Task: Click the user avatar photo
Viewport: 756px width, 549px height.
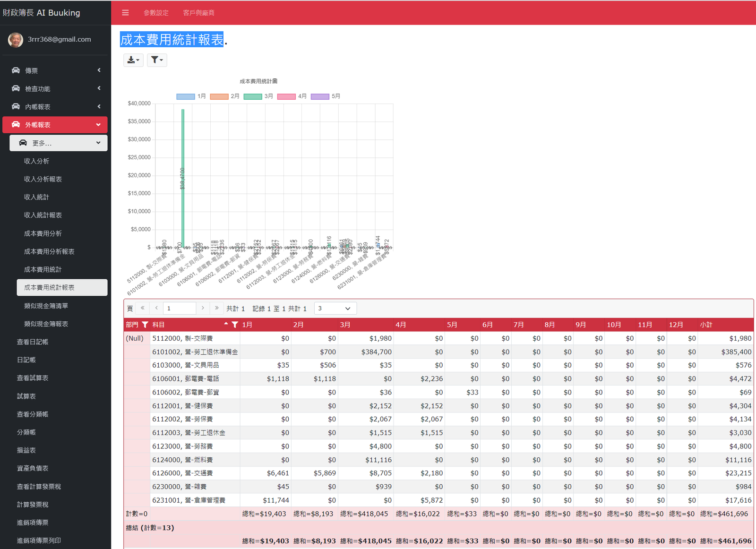Action: (x=16, y=40)
